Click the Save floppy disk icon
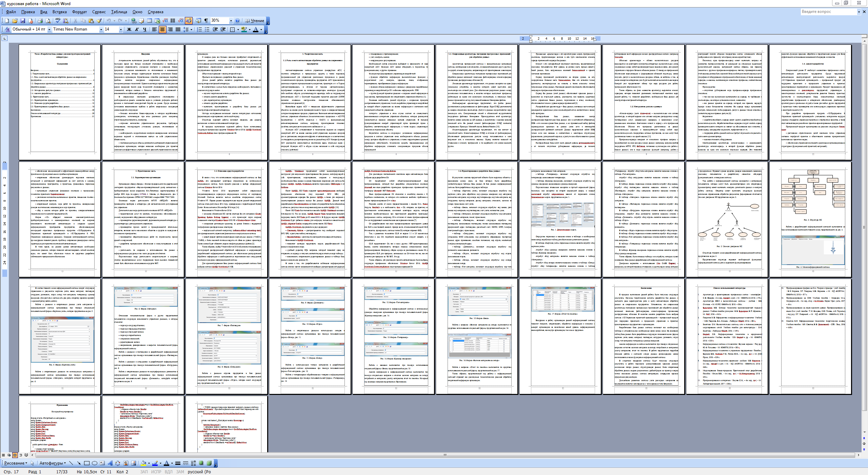Image resolution: width=868 pixels, height=475 pixels. [23, 21]
